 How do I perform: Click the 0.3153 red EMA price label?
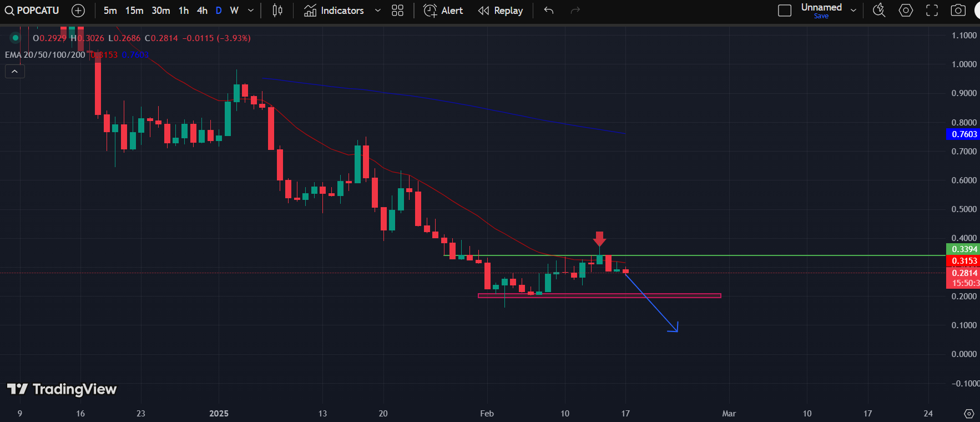[963, 261]
